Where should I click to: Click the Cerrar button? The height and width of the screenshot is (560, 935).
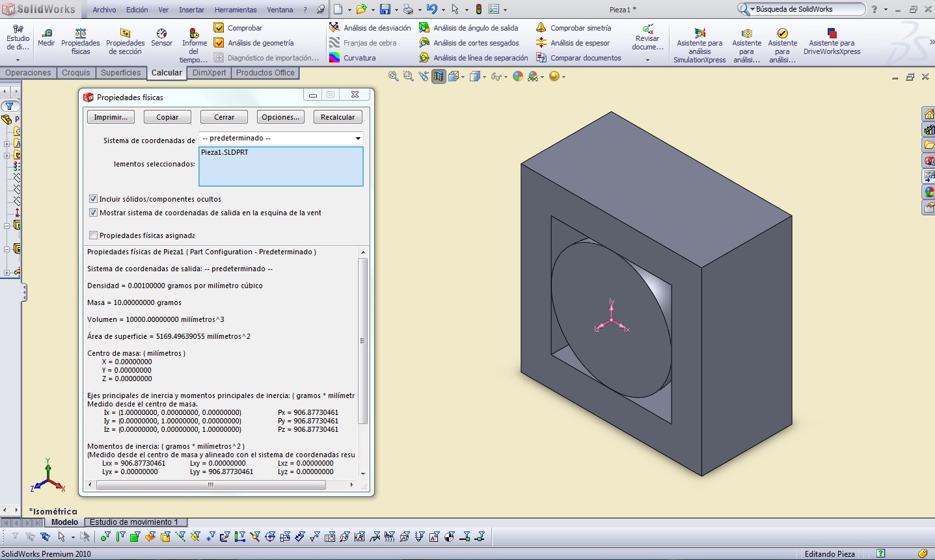click(x=224, y=117)
